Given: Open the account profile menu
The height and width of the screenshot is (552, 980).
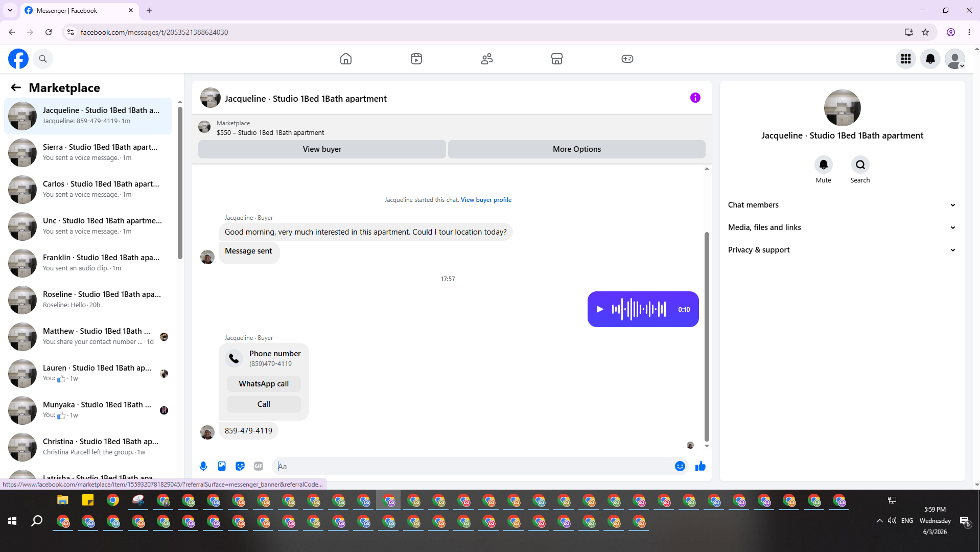Looking at the screenshot, I should tap(955, 59).
